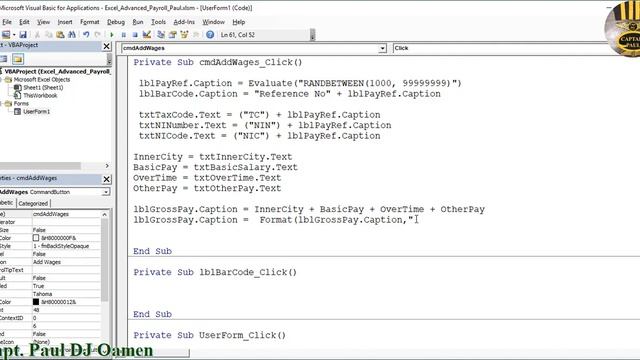Viewport: 640px width, 360px height.
Task: Open Object Browser from its toolbar icon
Action: pyautogui.click(x=184, y=35)
